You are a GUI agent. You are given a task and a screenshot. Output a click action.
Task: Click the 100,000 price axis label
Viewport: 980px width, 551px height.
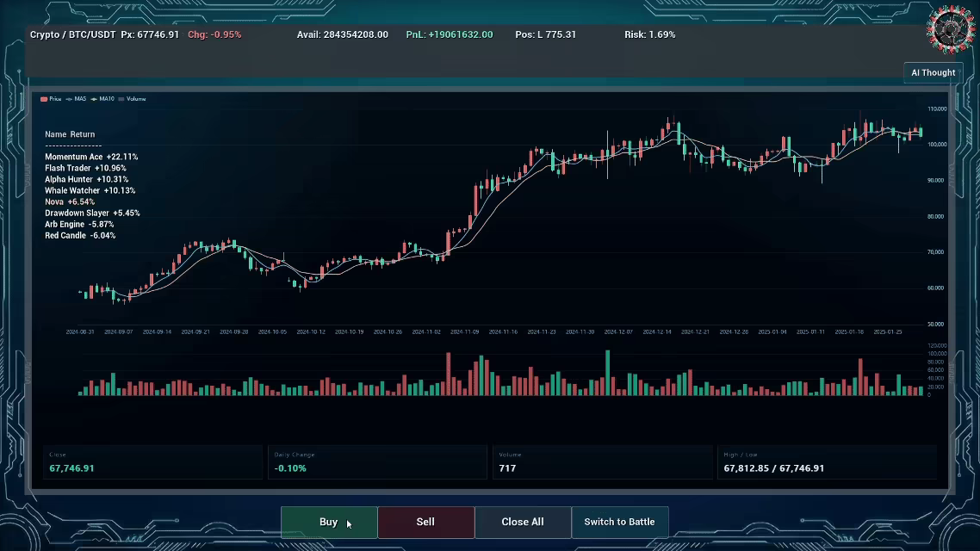(937, 145)
